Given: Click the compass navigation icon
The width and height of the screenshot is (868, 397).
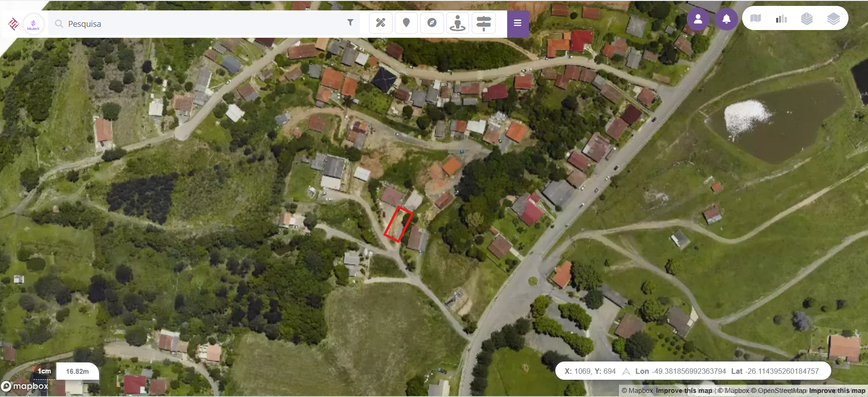Looking at the screenshot, I should 432,23.
